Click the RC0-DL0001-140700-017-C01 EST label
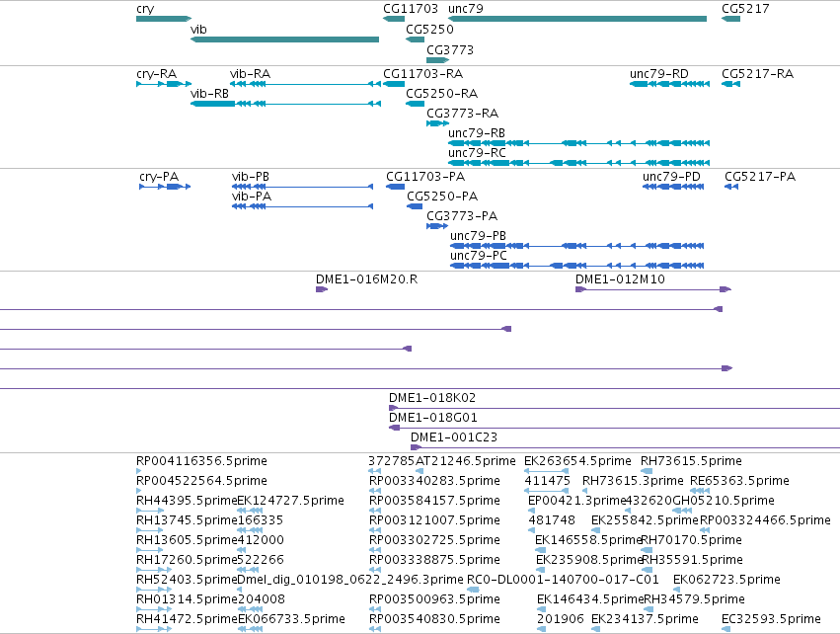Image resolution: width=840 pixels, height=634 pixels. click(563, 580)
